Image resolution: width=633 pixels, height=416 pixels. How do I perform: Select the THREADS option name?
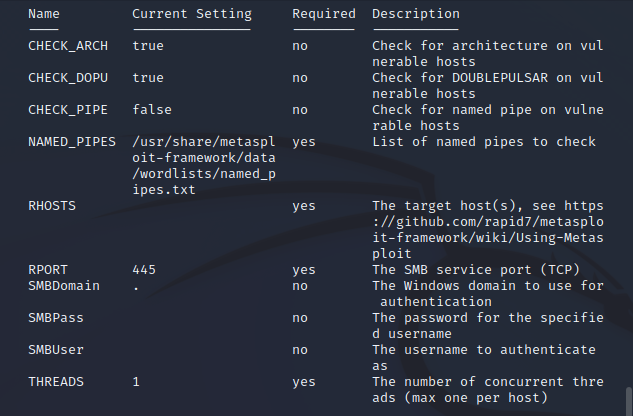click(x=56, y=382)
